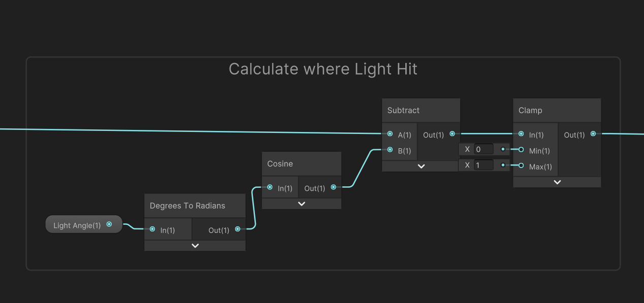Viewport: 644px width, 303px height.
Task: Expand the Degrees To Radians node preview chevron
Action: click(195, 246)
